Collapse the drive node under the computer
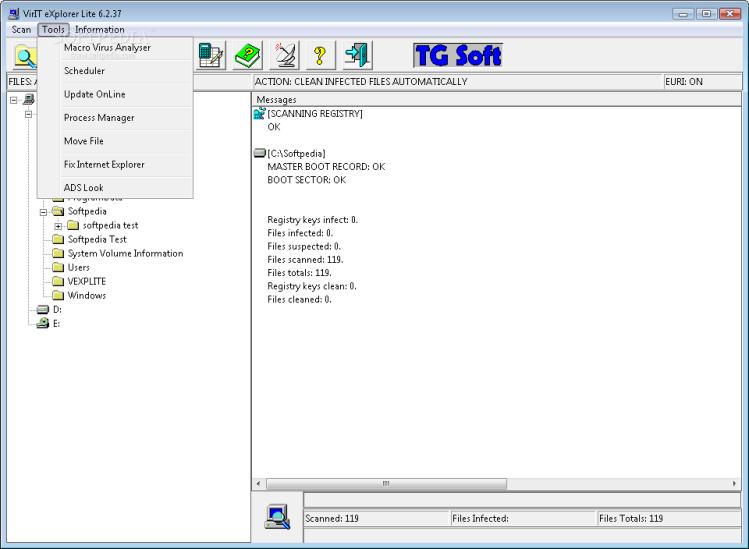The height and width of the screenshot is (549, 749). click(x=29, y=114)
